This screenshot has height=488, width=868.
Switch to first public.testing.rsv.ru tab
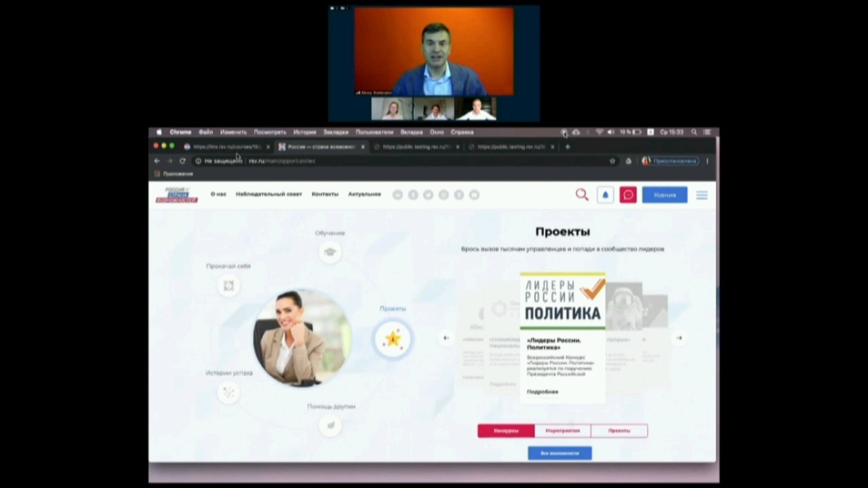(x=416, y=147)
